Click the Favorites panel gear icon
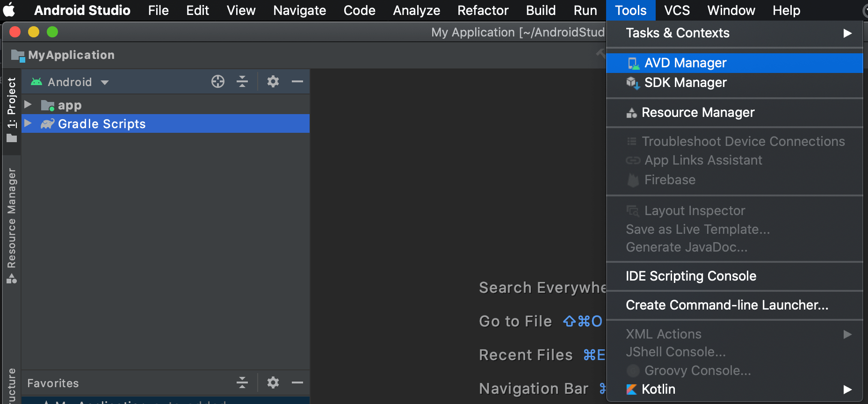This screenshot has width=868, height=404. [273, 383]
